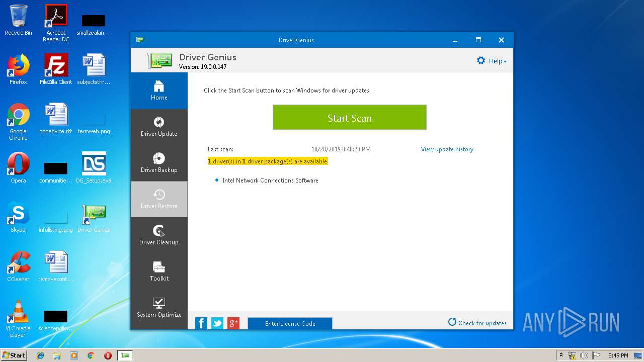Open Driver Genius desktop shortcut
Viewport: 644px width, 362px height.
94,217
